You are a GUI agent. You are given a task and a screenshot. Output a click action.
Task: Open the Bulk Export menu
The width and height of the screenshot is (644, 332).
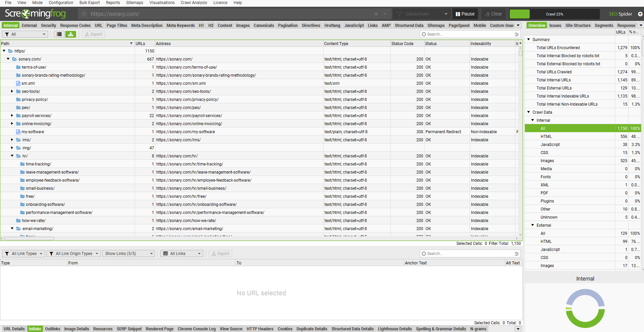coord(90,3)
